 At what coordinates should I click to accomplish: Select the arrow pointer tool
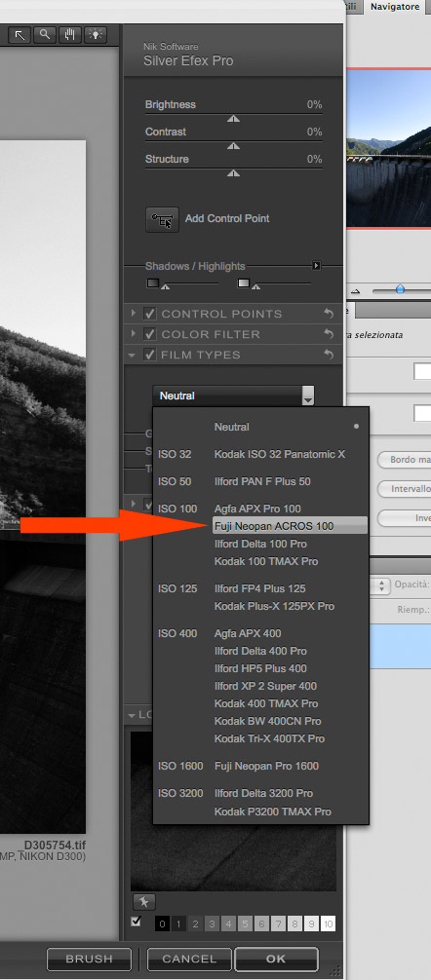point(20,35)
